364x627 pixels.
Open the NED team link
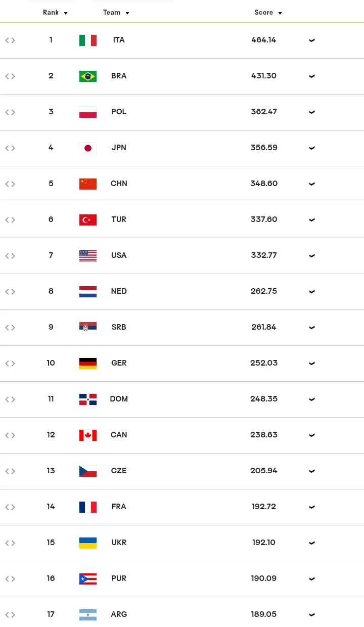[119, 291]
